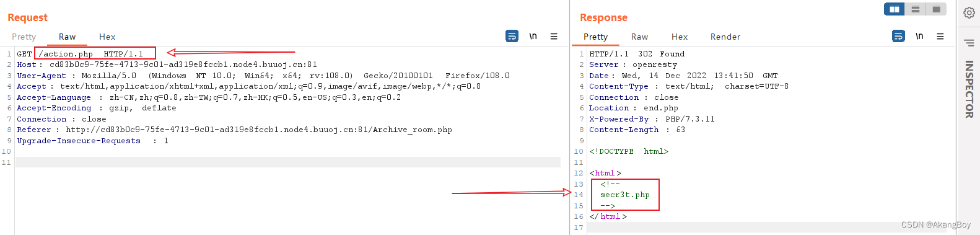Click the request Connection close header
Screen dimensions: 980x235
coord(61,119)
